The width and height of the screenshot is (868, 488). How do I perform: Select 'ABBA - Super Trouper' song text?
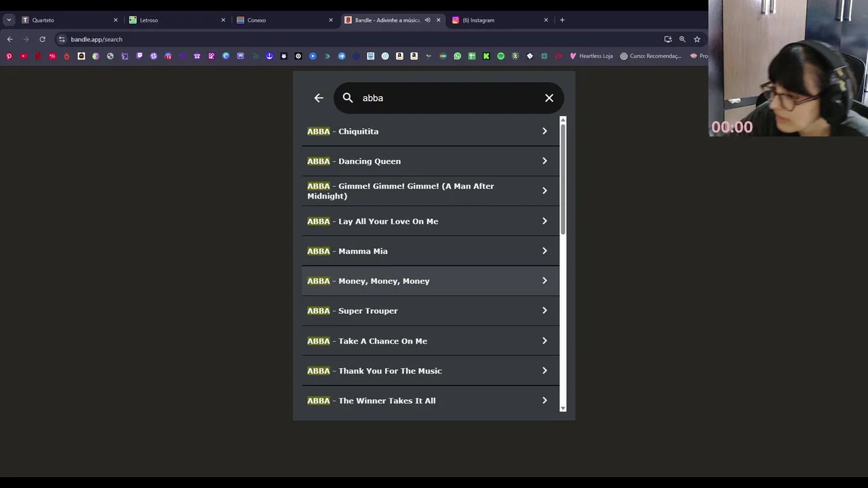click(353, 311)
